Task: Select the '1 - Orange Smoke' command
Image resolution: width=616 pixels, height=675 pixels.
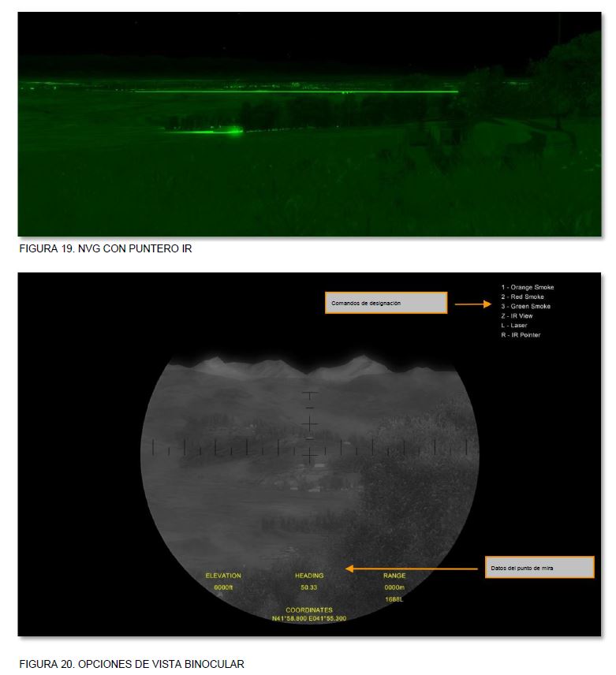Action: pyautogui.click(x=528, y=287)
